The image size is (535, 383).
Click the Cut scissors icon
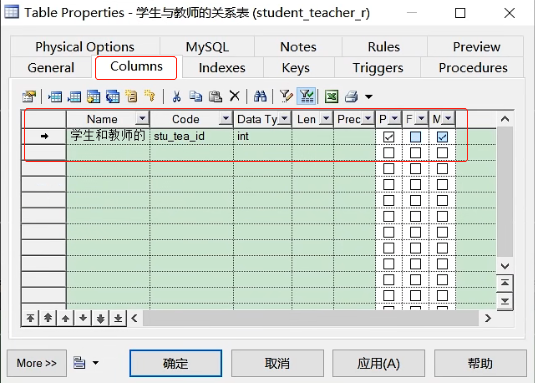click(x=176, y=97)
